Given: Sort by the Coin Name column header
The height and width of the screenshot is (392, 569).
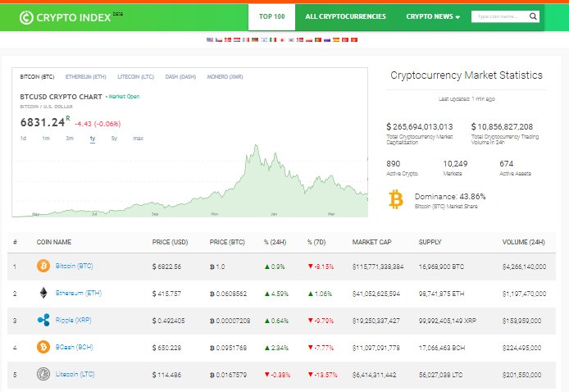Looking at the screenshot, I should pyautogui.click(x=54, y=242).
